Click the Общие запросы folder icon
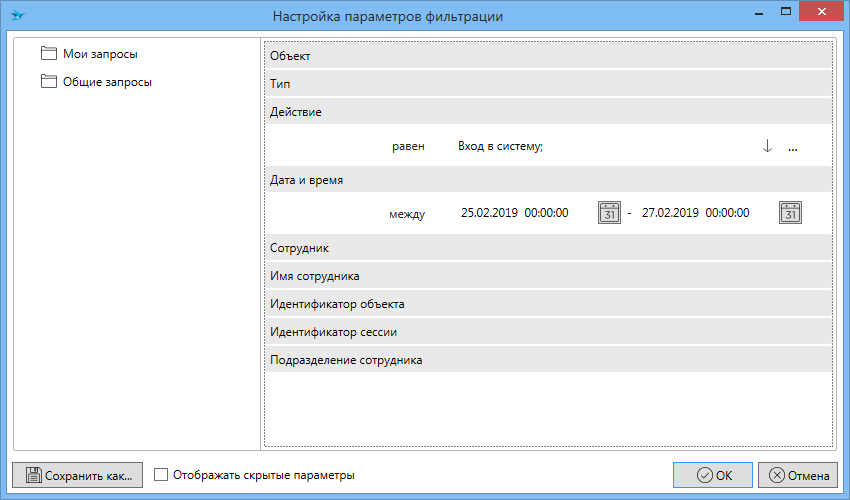 pyautogui.click(x=49, y=82)
